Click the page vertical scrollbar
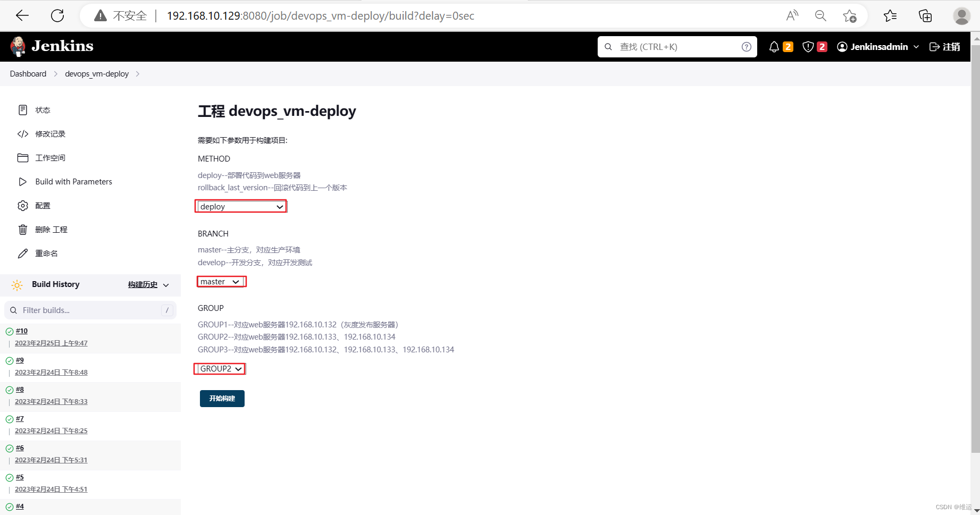 975,249
